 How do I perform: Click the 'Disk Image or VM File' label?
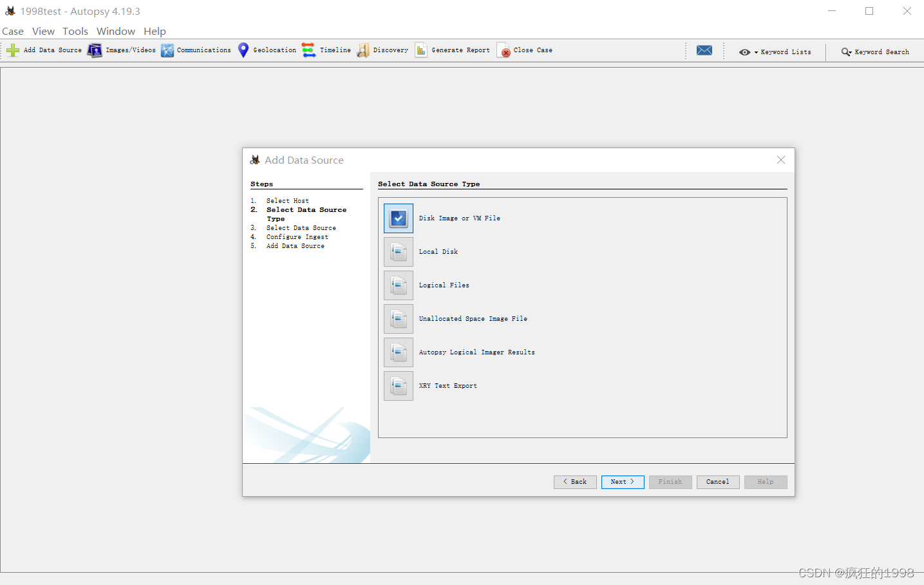coord(460,218)
